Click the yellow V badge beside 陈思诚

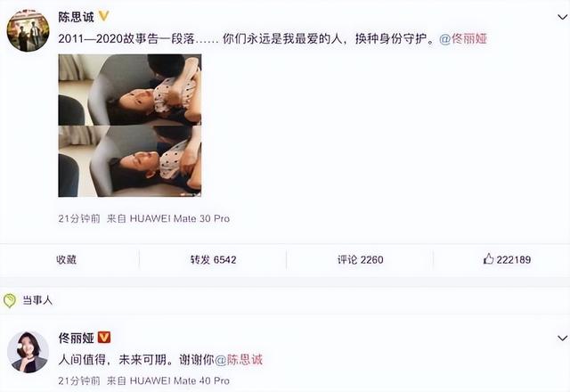[x=104, y=16]
